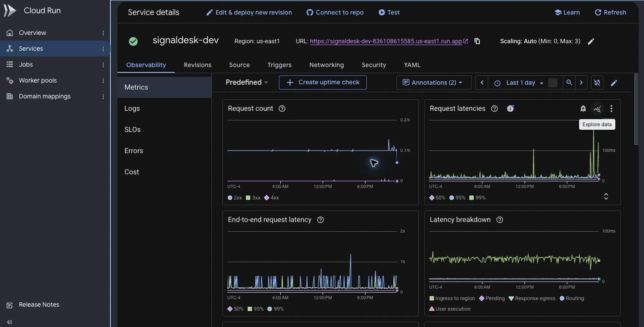Create alert with bell icon on Request latencies

tap(583, 109)
